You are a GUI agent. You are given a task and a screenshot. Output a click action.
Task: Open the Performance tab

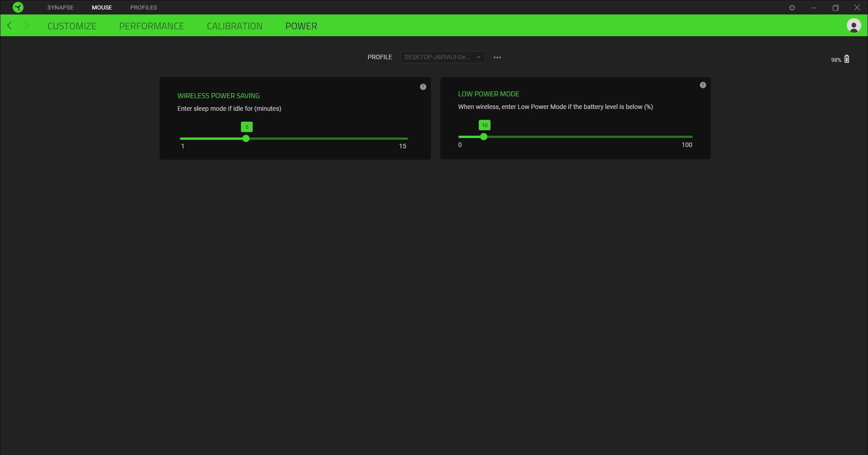tap(151, 26)
